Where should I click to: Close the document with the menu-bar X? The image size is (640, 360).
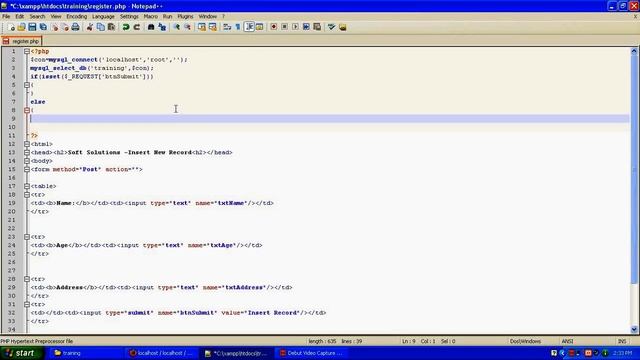tap(635, 17)
